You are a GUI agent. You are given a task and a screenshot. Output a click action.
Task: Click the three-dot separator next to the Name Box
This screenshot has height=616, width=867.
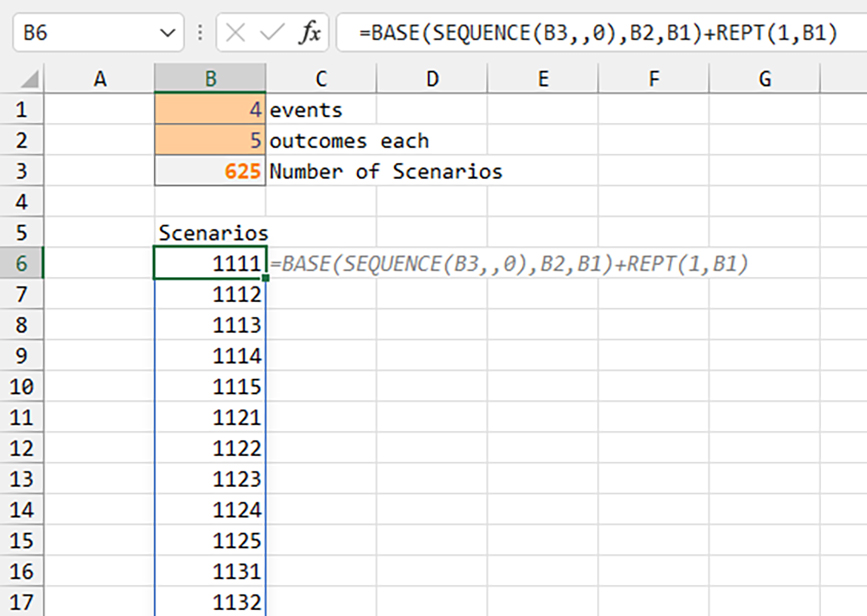(201, 31)
